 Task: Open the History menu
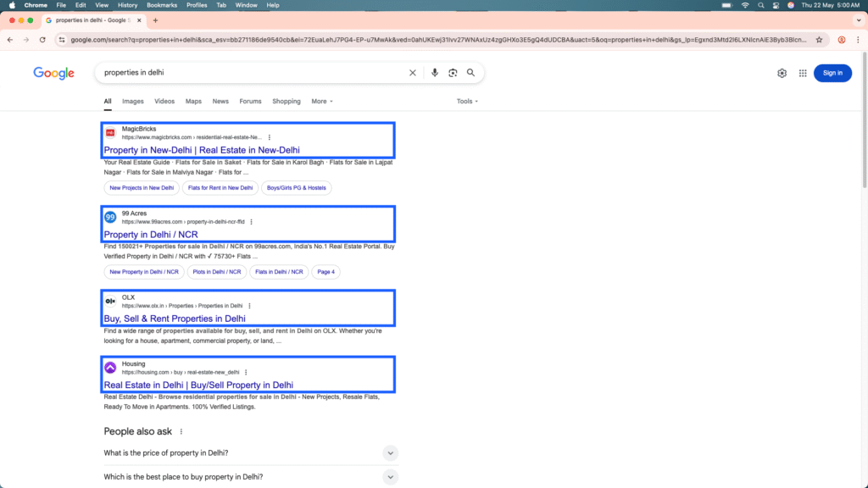(127, 5)
